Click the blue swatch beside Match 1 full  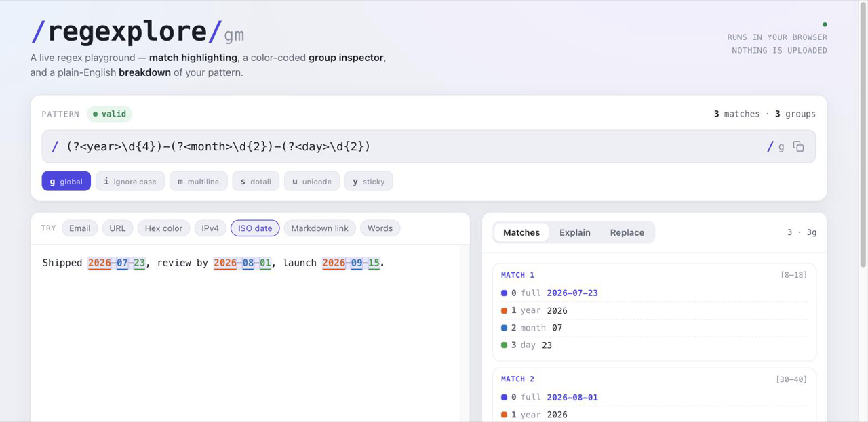504,293
